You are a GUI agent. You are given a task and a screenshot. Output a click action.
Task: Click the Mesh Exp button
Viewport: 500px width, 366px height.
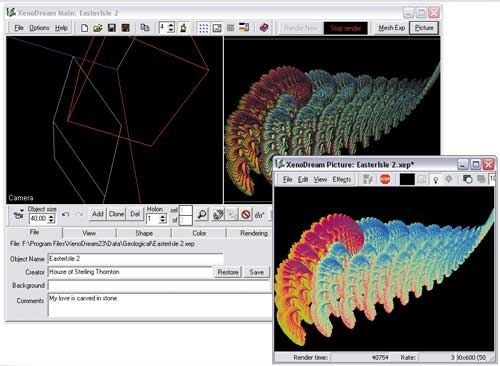(x=392, y=28)
